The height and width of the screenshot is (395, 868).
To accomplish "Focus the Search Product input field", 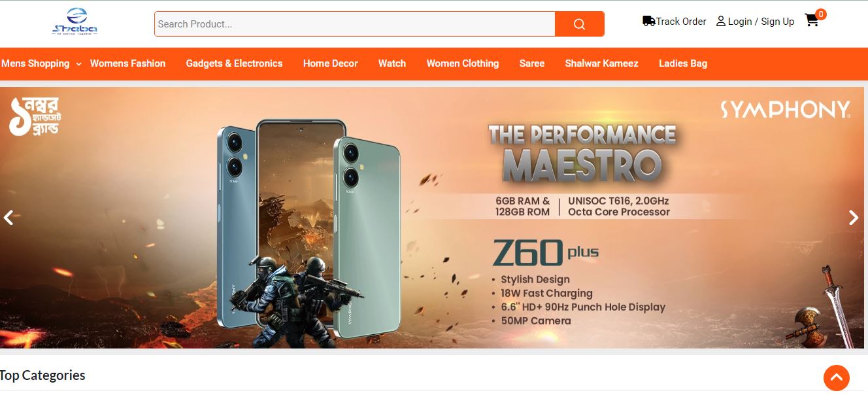I will tap(355, 24).
